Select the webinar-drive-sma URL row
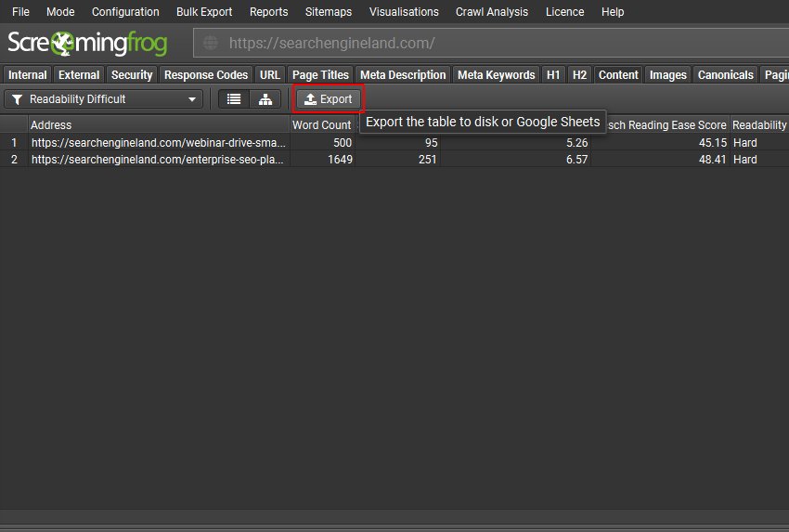 [159, 142]
